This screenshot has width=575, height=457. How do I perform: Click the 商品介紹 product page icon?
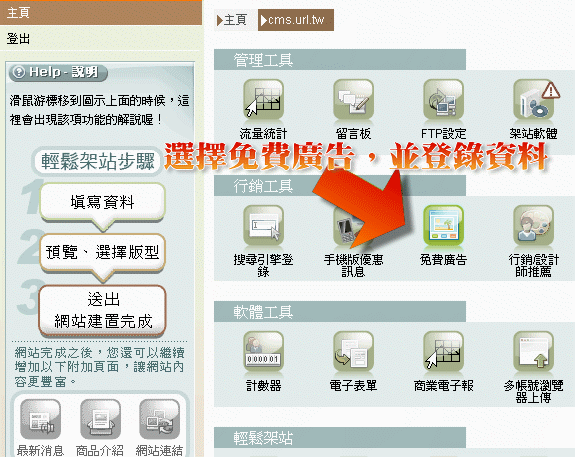point(100,419)
